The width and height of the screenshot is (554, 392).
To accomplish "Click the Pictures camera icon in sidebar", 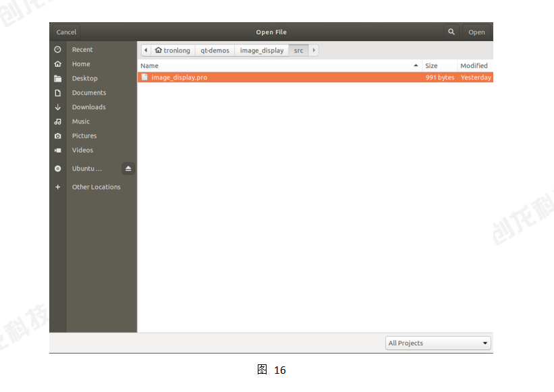I will 57,136.
